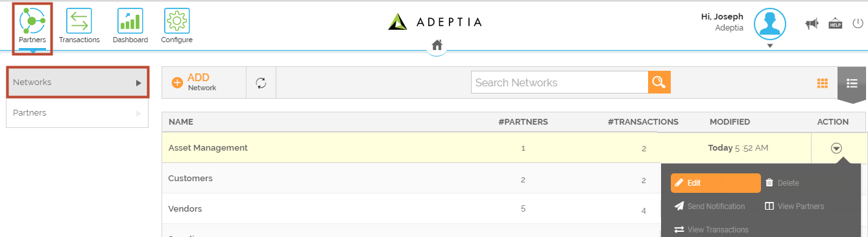The width and height of the screenshot is (868, 237).
Task: Expand the Networks sidebar item
Action: [78, 82]
